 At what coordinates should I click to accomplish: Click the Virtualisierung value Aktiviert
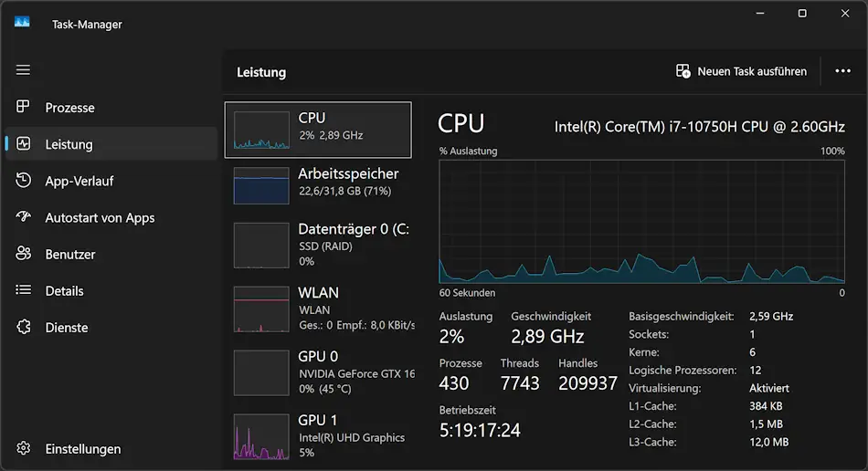coord(769,388)
